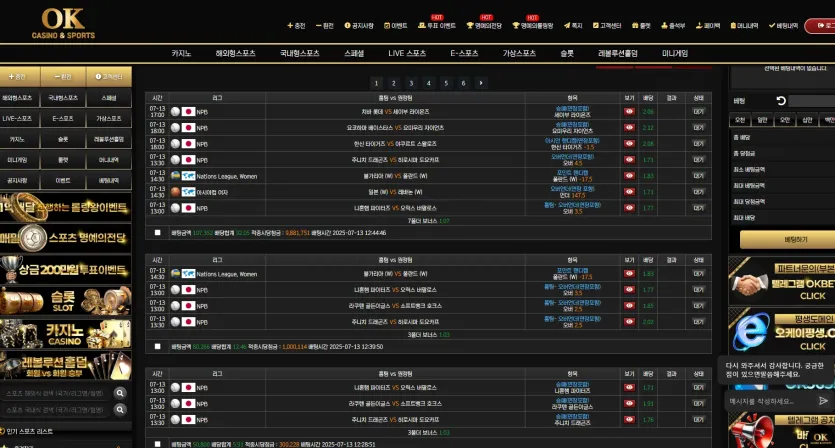Go to 슬롯 in main navigation
The height and width of the screenshot is (448, 835).
point(567,53)
